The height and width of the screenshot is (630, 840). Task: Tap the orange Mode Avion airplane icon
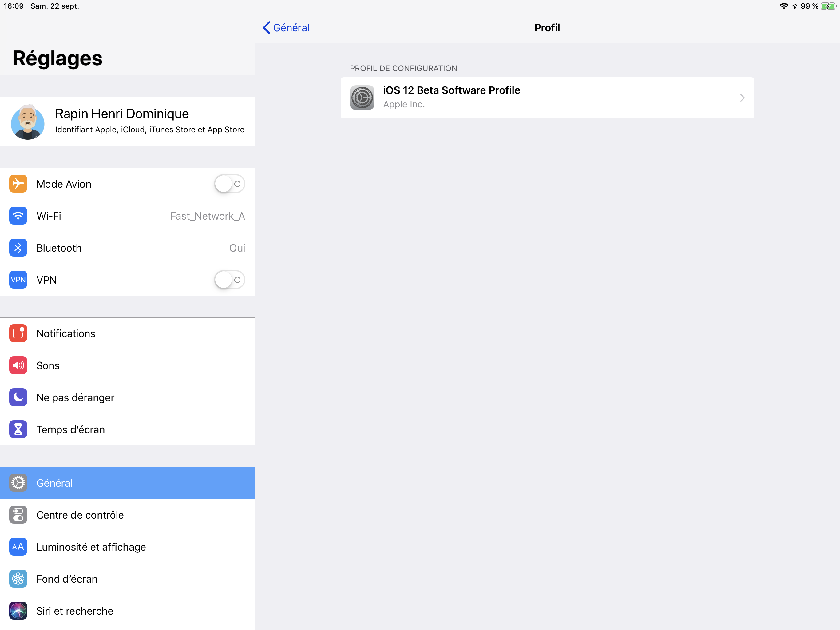(18, 184)
